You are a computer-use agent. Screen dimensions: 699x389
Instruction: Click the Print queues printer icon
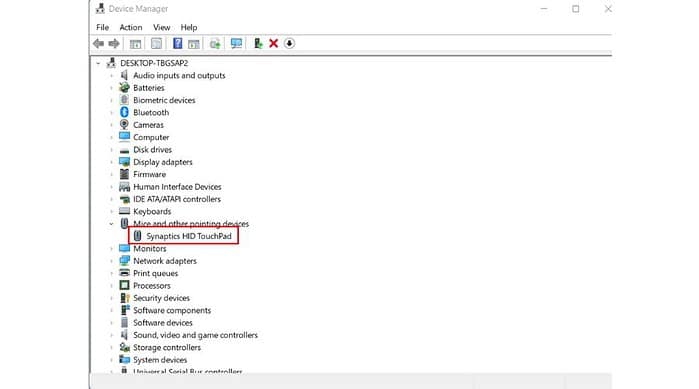[124, 273]
